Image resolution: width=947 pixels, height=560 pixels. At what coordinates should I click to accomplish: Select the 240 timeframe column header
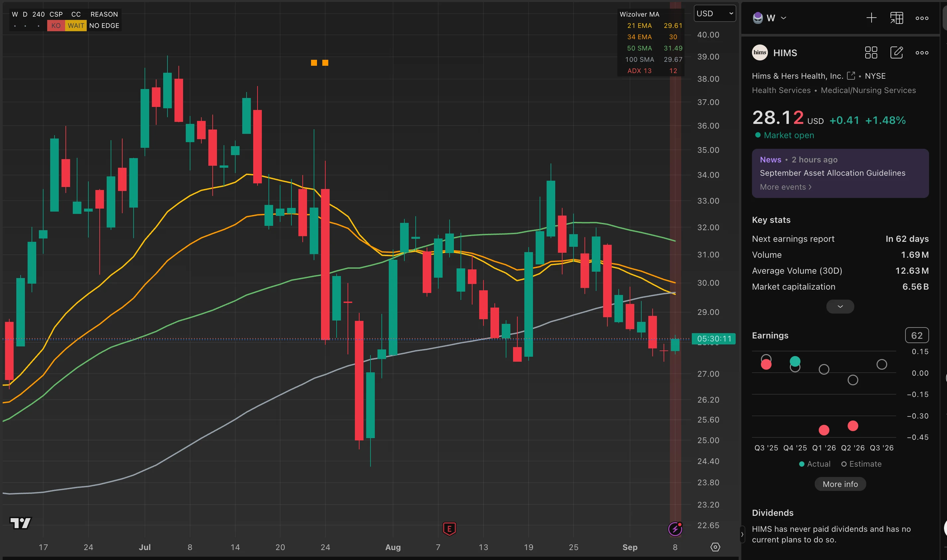click(x=39, y=14)
